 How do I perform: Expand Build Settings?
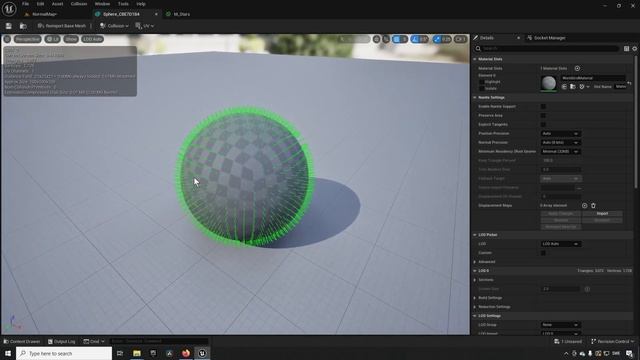(x=475, y=298)
